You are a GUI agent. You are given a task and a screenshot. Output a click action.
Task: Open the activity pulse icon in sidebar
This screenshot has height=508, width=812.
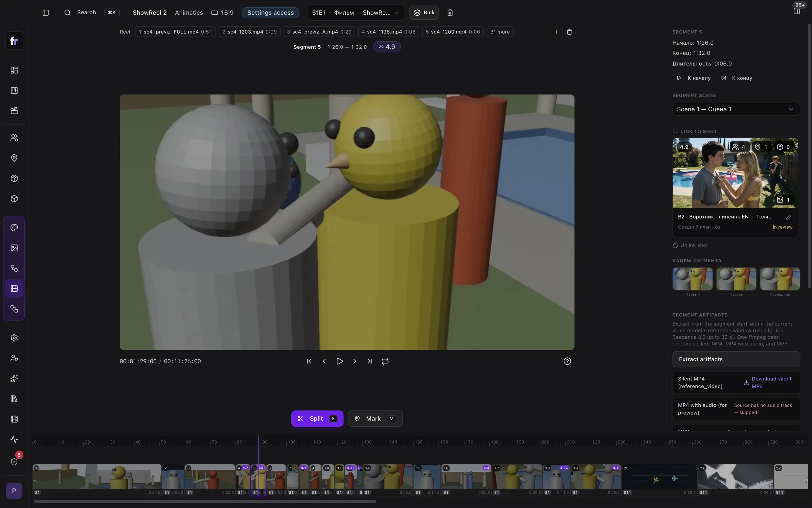[x=14, y=439]
